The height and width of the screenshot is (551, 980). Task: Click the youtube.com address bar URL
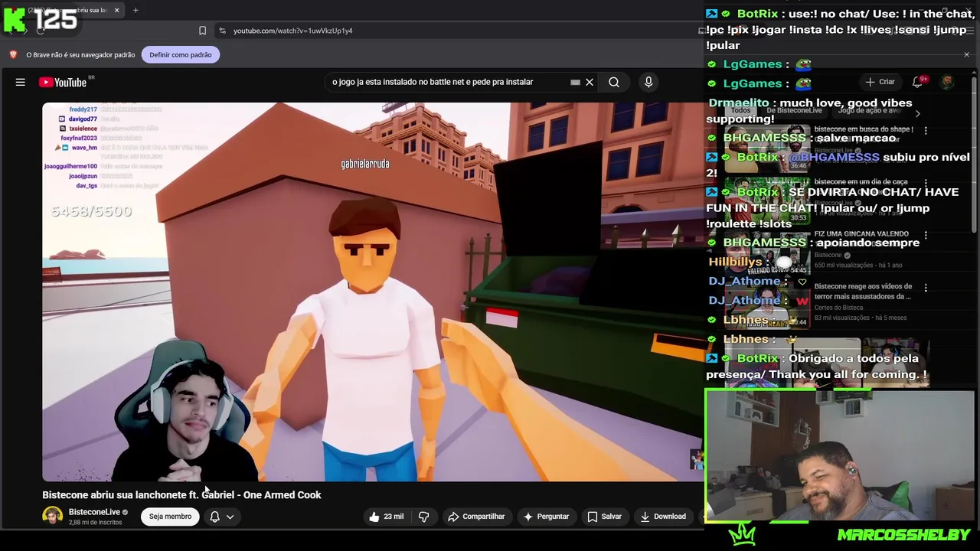coord(292,31)
